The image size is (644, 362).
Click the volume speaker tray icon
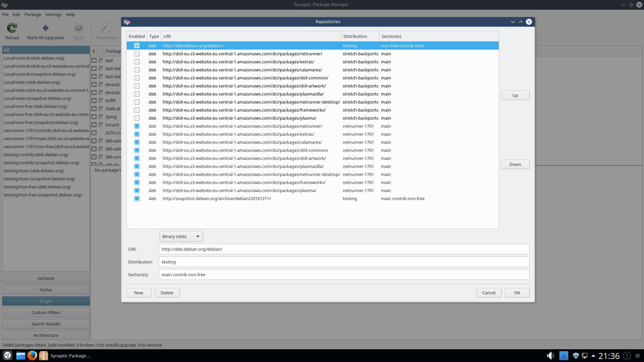550,356
